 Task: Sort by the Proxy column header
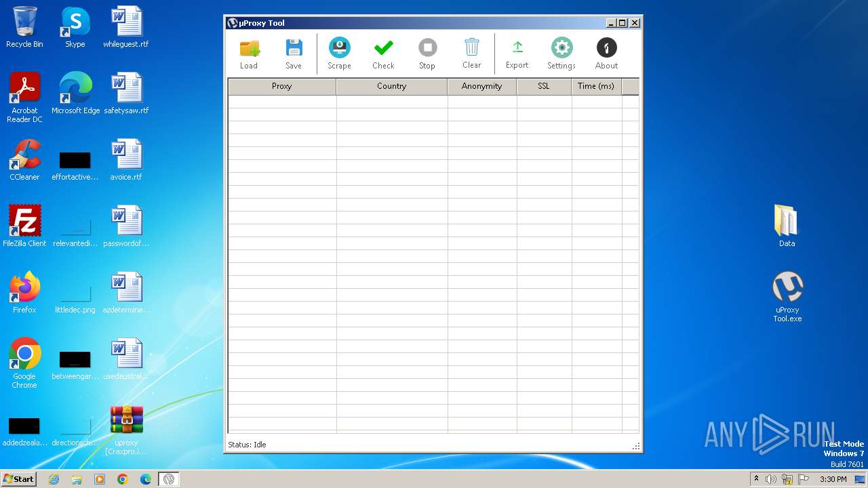tap(282, 86)
